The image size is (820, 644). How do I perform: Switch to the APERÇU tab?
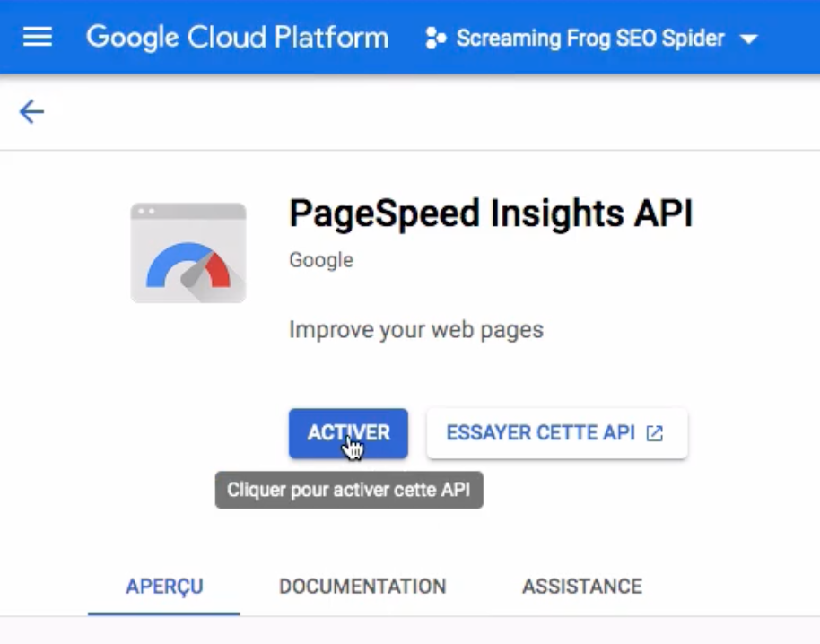click(x=164, y=587)
